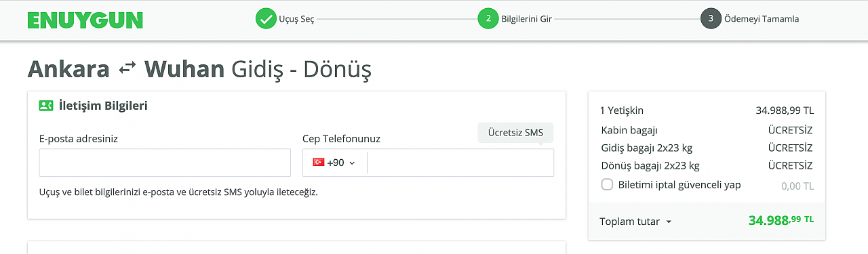Viewport: 868px width, 254px height.
Task: Click the total price 34.988,99 TL
Action: click(781, 220)
